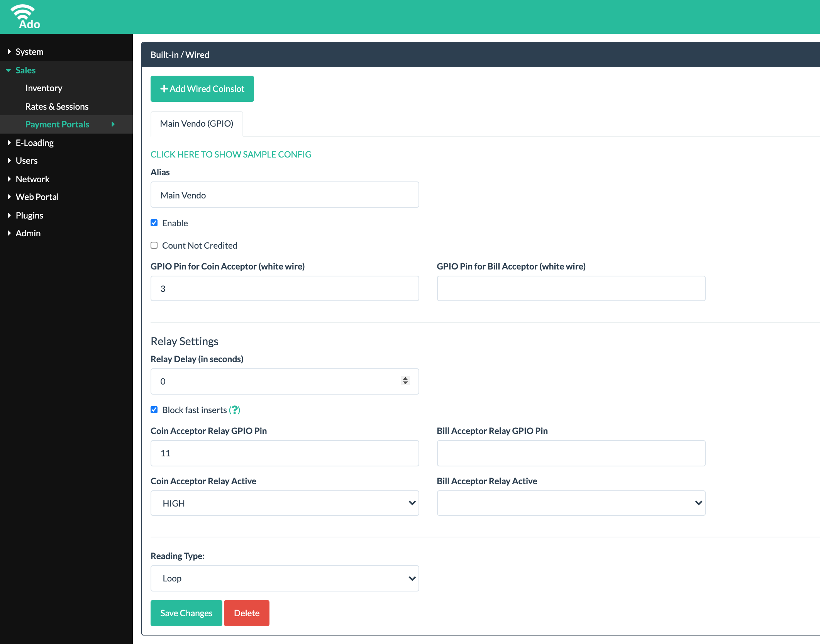Switch to Main Vendo (GPIO) tab
The width and height of the screenshot is (820, 644).
[x=197, y=124]
